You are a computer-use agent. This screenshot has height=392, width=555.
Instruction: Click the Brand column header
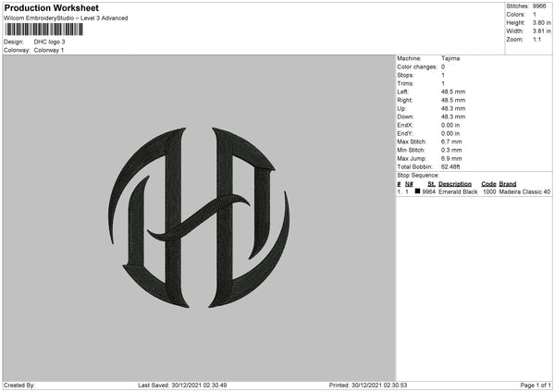point(508,184)
